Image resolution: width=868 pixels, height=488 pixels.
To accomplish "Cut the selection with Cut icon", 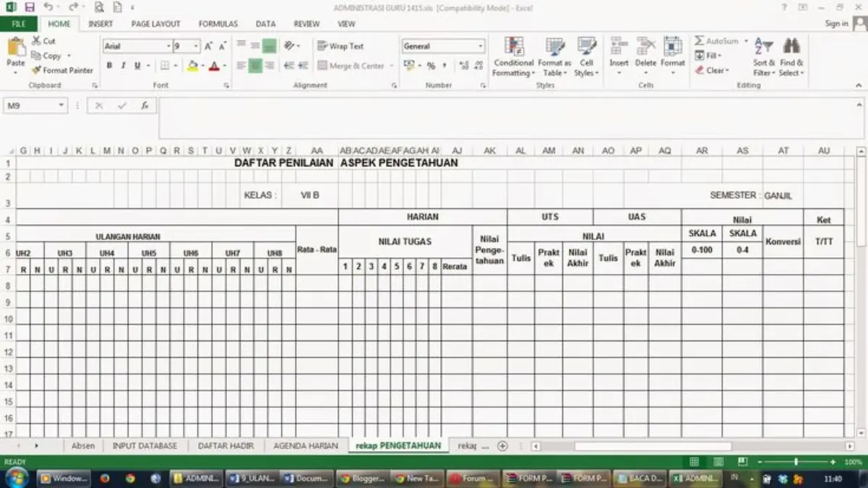I will coord(43,41).
